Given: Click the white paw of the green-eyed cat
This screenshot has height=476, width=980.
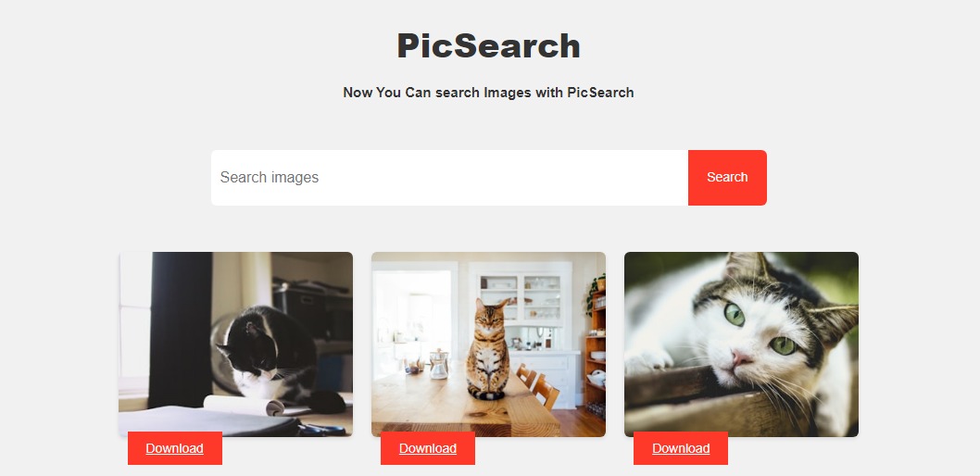Looking at the screenshot, I should pyautogui.click(x=647, y=361).
